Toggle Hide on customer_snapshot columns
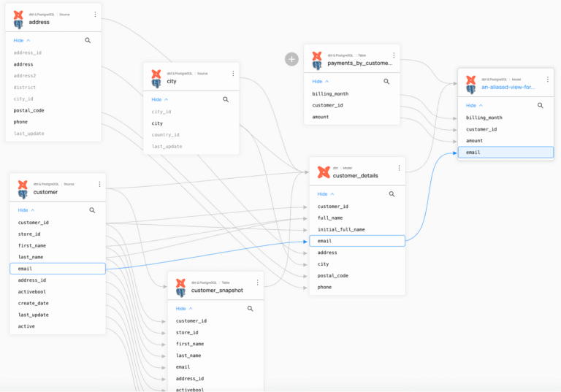This screenshot has height=392, width=561. [183, 309]
